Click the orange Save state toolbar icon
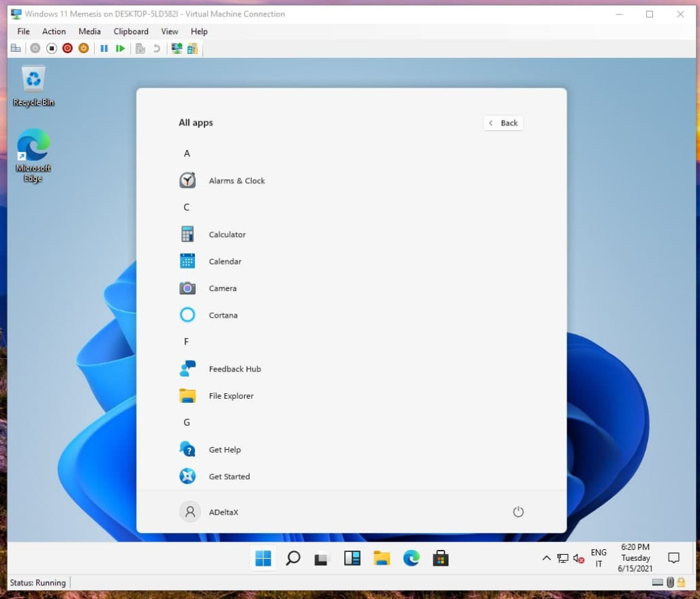 pos(83,48)
